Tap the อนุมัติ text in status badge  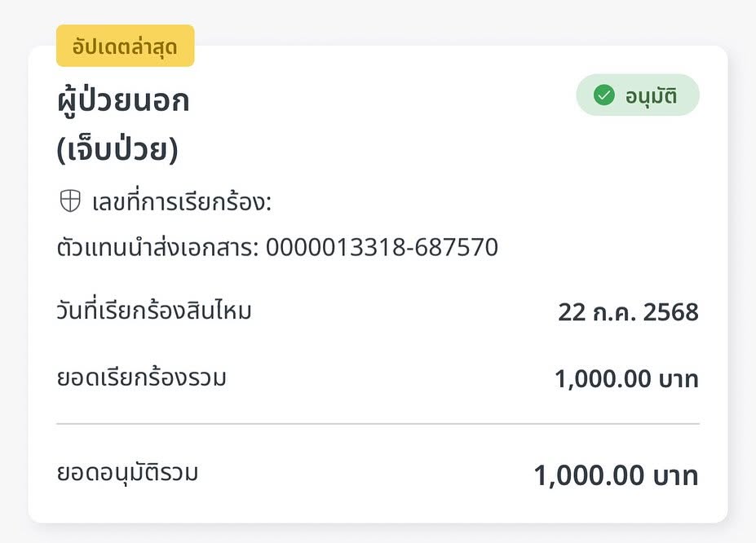coord(651,95)
